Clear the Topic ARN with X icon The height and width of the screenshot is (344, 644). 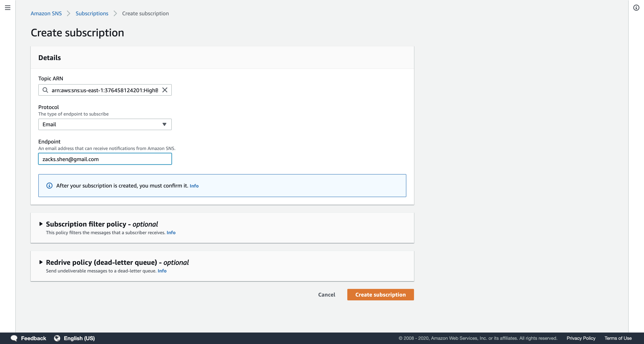click(x=165, y=90)
